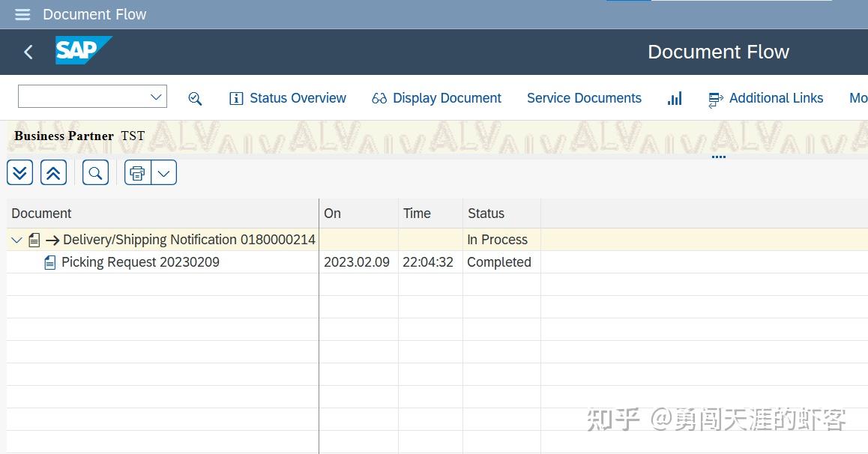Open the hamburger navigation menu
Viewport: 868px width, 454px height.
click(22, 13)
